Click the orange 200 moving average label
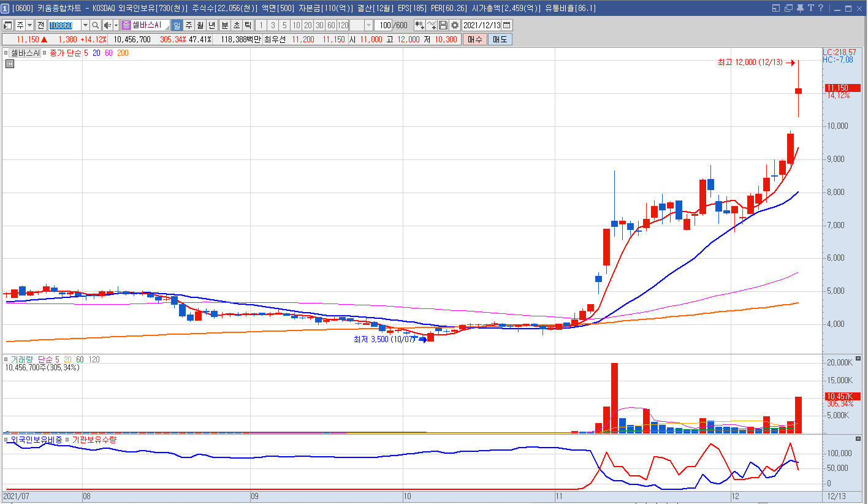Screen dimensions: 868x504 click(x=123, y=53)
